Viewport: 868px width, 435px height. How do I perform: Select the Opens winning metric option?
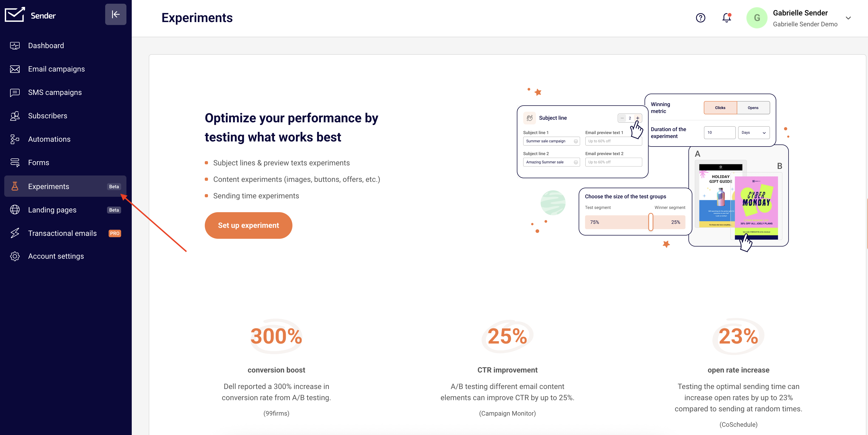click(753, 108)
